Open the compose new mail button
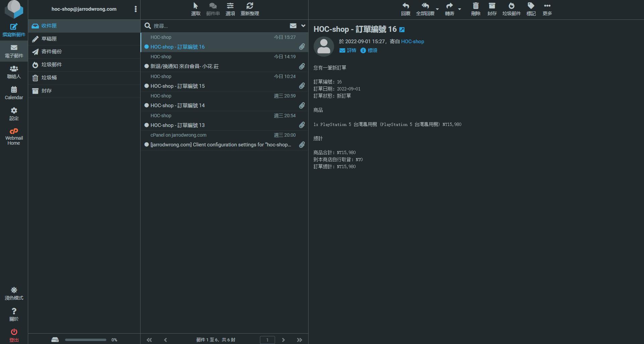This screenshot has height=344, width=644. (14, 30)
